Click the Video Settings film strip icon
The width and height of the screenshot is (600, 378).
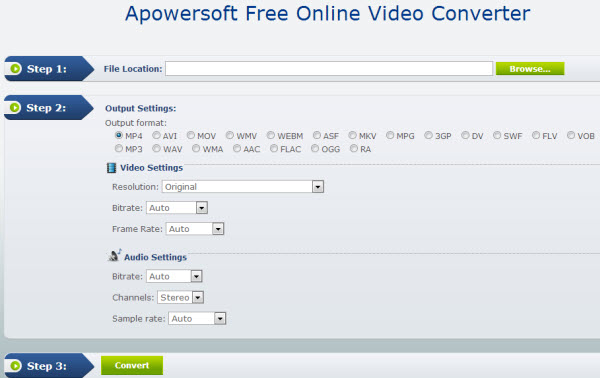coord(111,168)
